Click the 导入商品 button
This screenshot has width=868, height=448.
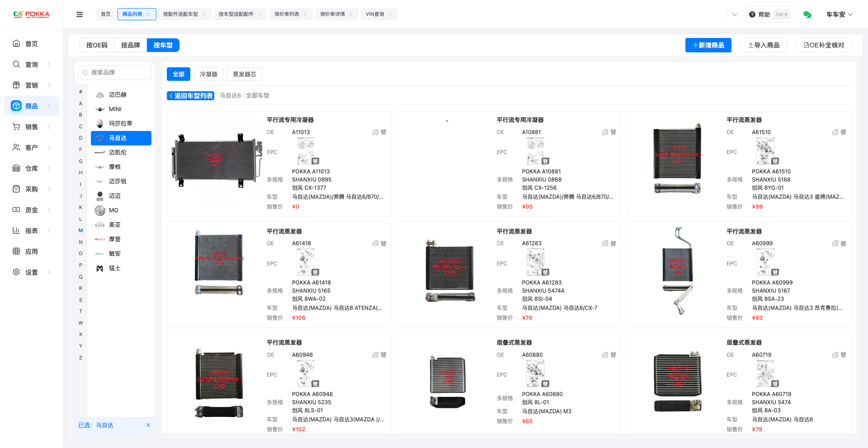(764, 45)
